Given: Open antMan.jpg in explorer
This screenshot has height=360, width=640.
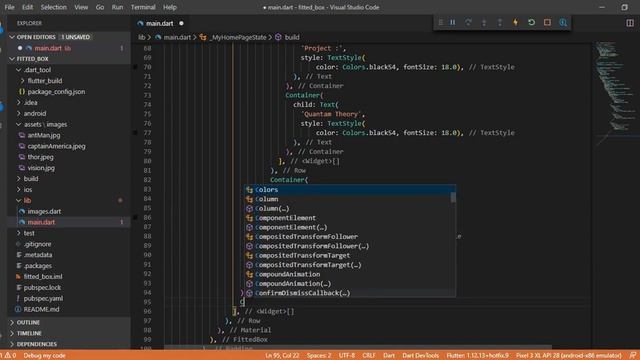Looking at the screenshot, I should pyautogui.click(x=44, y=135).
